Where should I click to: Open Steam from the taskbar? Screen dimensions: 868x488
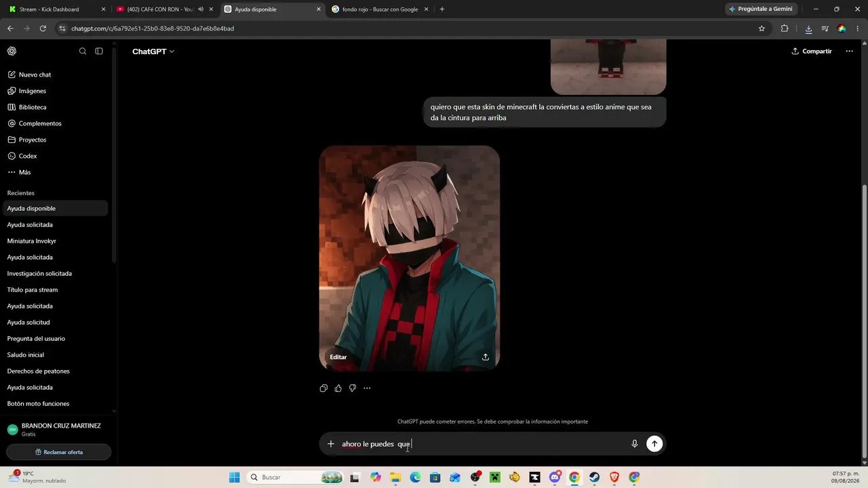coord(594,477)
